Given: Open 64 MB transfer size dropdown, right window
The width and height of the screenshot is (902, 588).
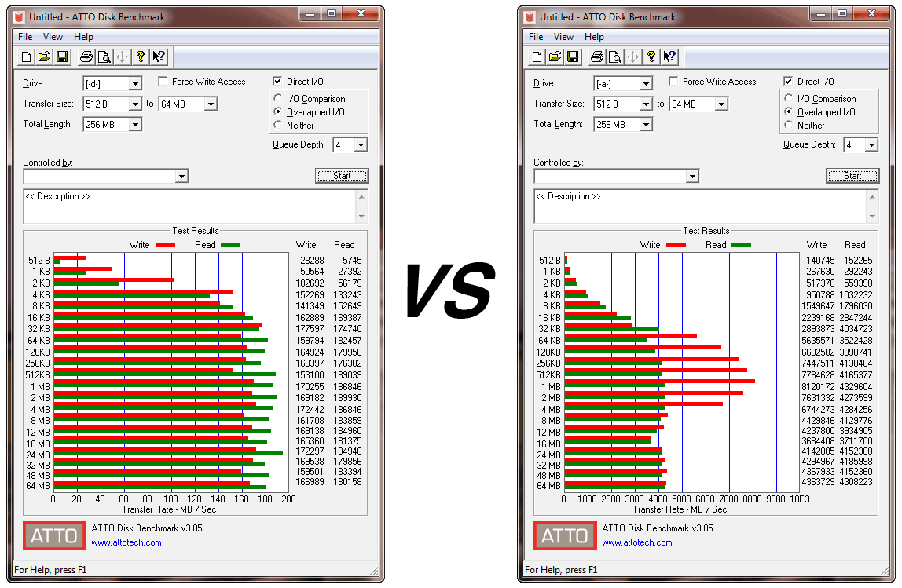Looking at the screenshot, I should click(721, 104).
